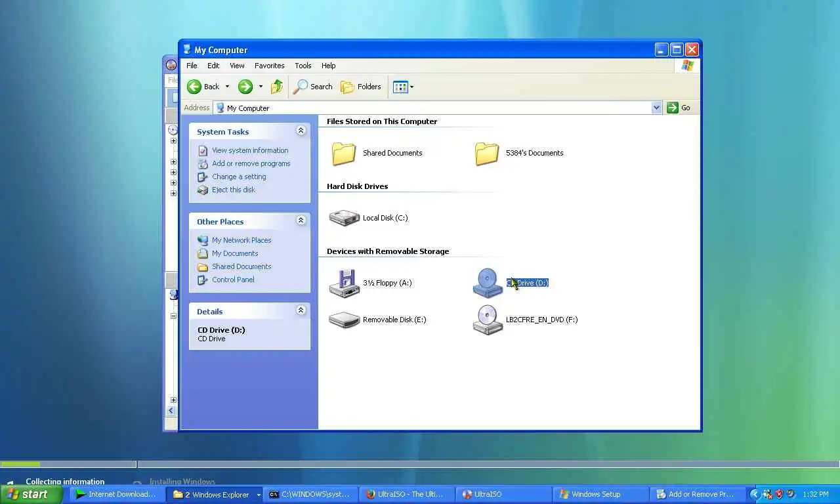
Task: Collapse the minus tree node in background window
Action: point(173,316)
